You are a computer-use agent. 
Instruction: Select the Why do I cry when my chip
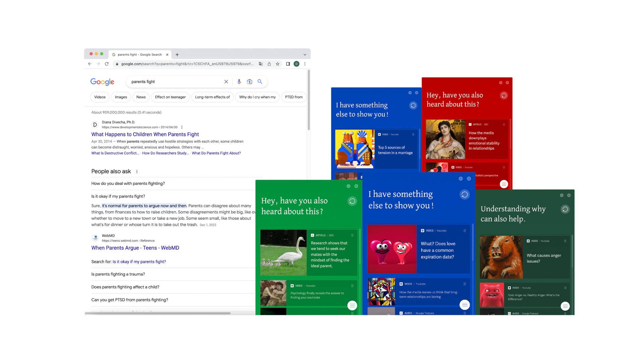tap(257, 97)
